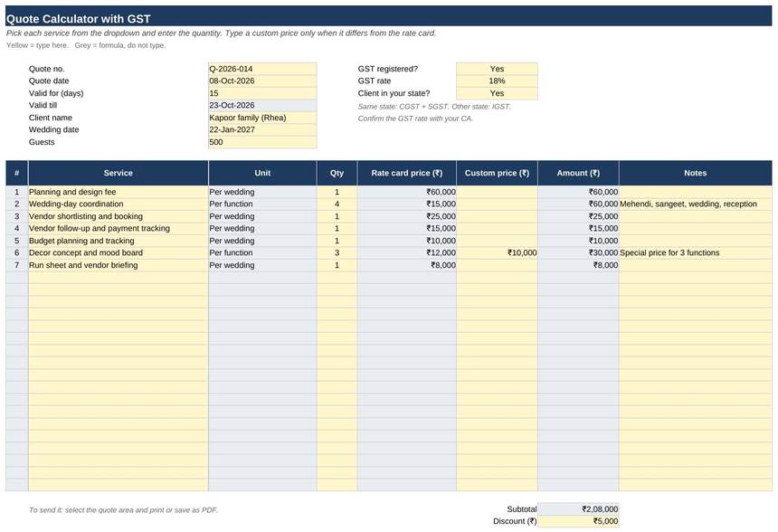The width and height of the screenshot is (778, 532).
Task: Open the GST registered Yes cell
Action: (x=497, y=69)
